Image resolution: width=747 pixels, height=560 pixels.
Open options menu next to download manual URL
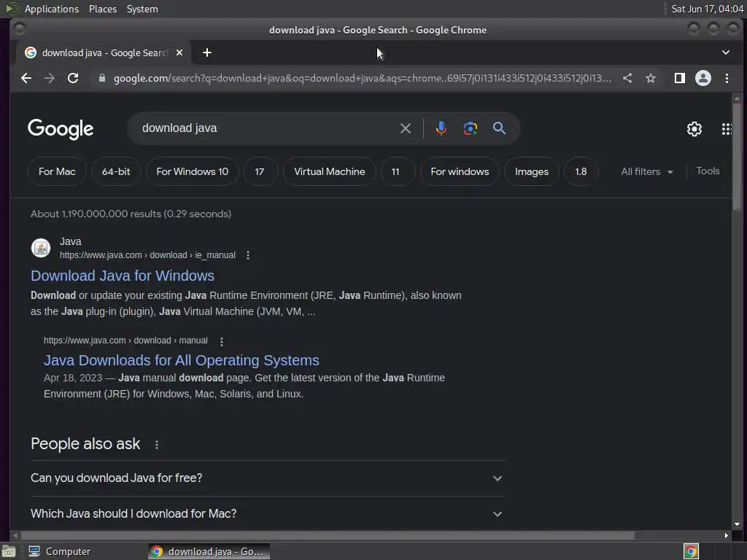click(x=222, y=341)
